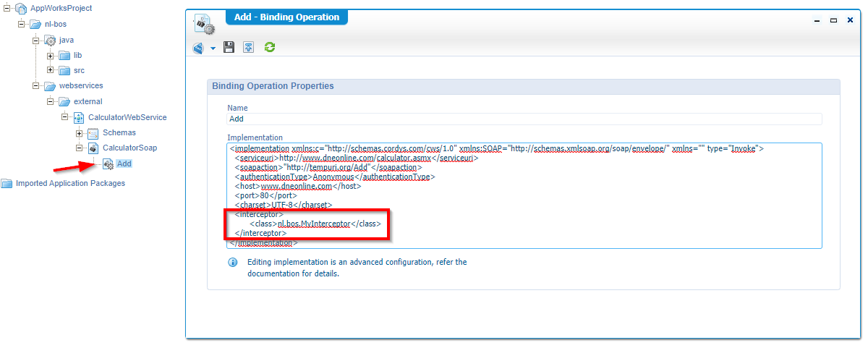Click the publish upload arrow icon
This screenshot has width=868, height=348.
tap(249, 48)
